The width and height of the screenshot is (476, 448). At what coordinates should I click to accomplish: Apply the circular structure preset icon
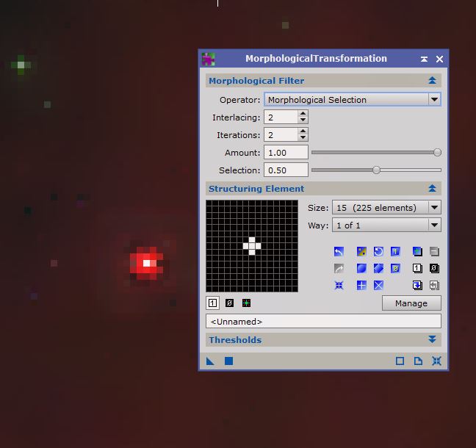tap(361, 269)
